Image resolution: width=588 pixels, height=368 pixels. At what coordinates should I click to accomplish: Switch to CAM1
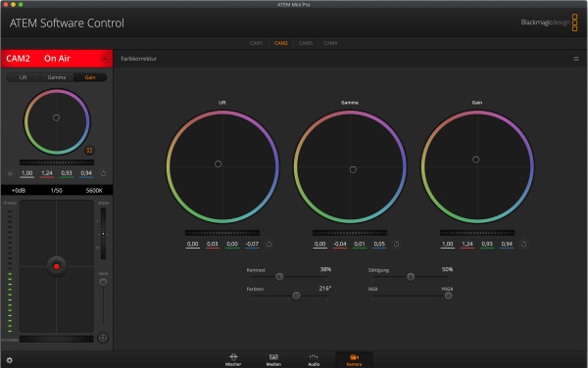257,43
